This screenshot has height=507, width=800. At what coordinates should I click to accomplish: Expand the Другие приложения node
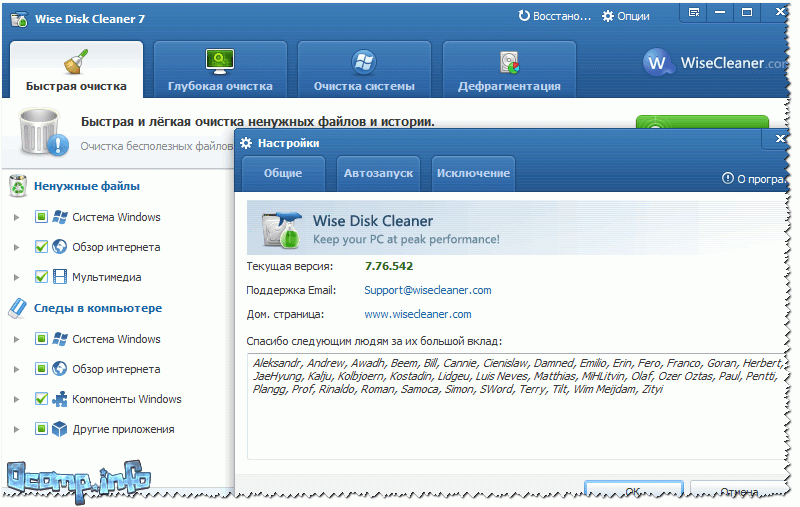point(16,429)
